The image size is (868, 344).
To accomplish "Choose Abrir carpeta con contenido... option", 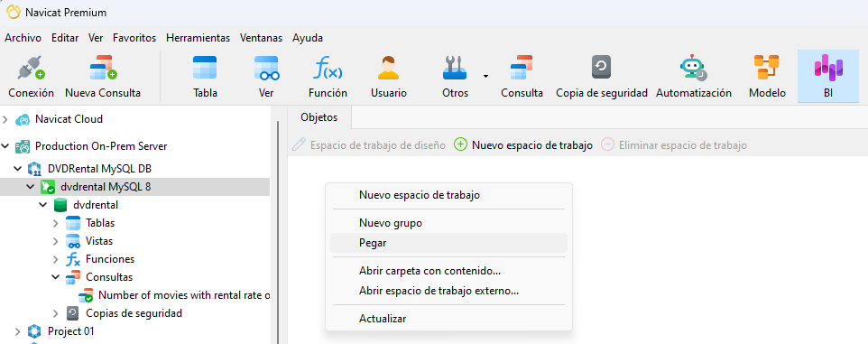I will point(449,272).
